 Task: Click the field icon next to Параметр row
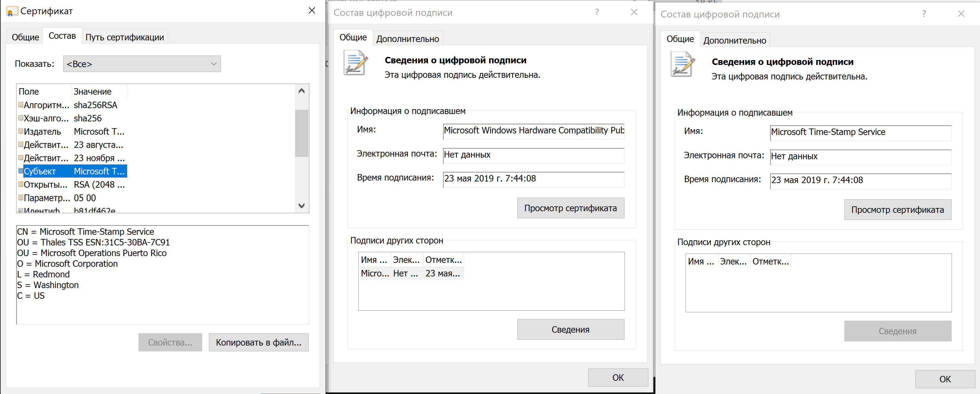(21, 198)
